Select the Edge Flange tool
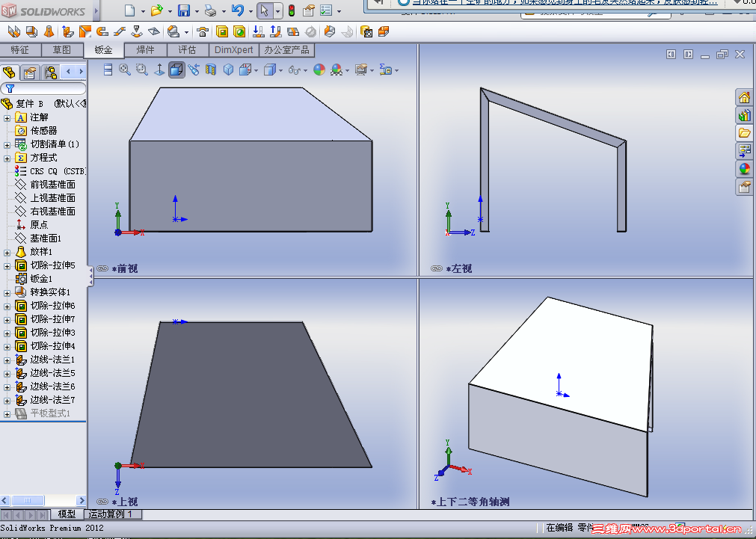756x539 pixels. (67, 32)
